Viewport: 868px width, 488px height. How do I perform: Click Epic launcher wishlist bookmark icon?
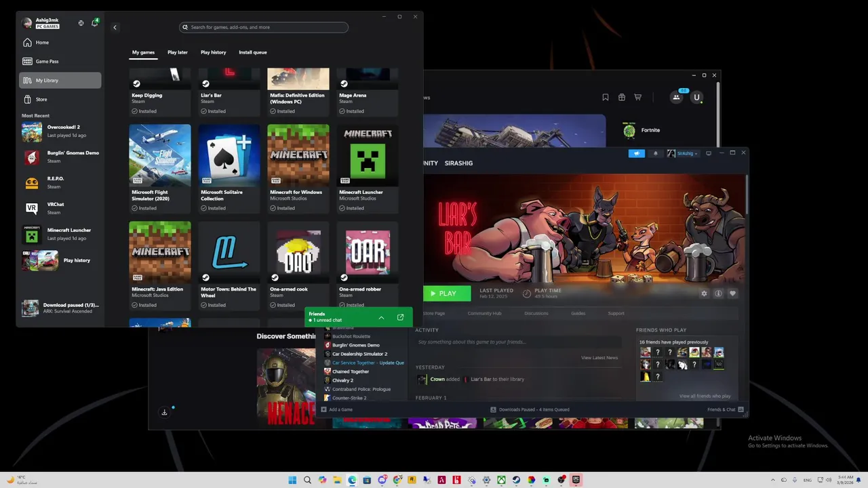tap(605, 97)
